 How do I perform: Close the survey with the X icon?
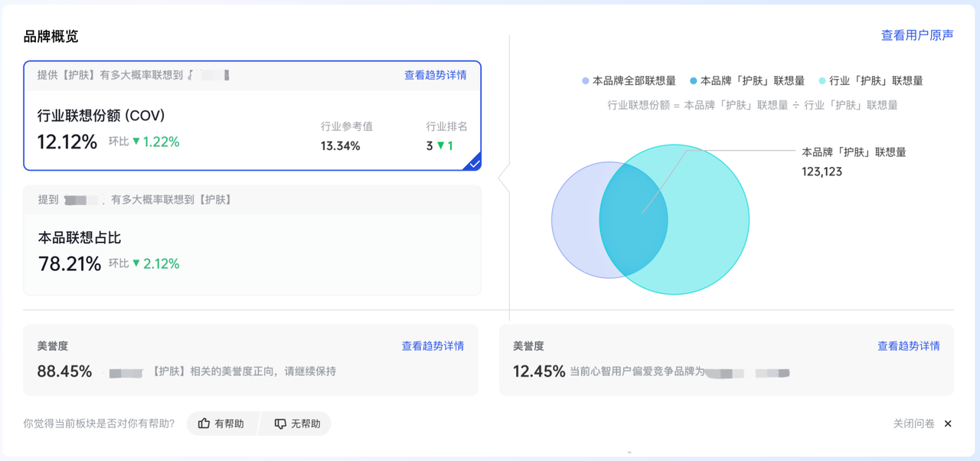pyautogui.click(x=948, y=423)
